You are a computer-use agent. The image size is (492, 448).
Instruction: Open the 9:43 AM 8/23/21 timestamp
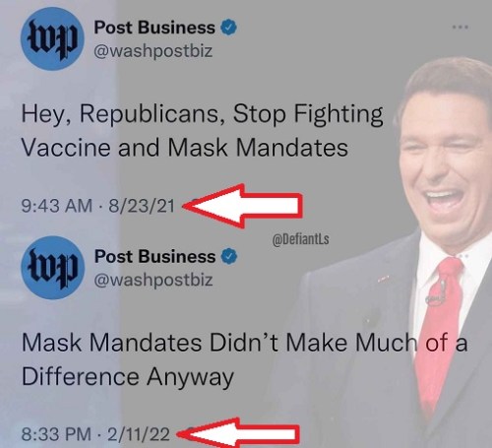pos(98,206)
